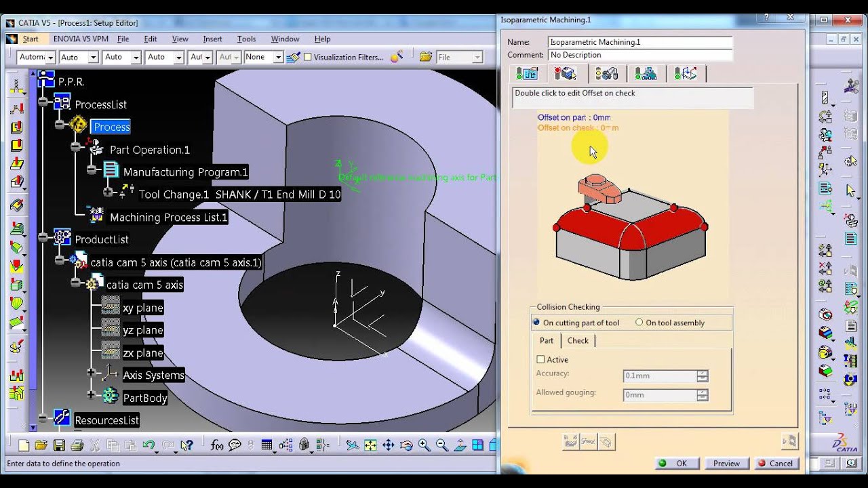Expand the Axis Systems node
The height and width of the screenshot is (488, 868).
[x=92, y=373]
